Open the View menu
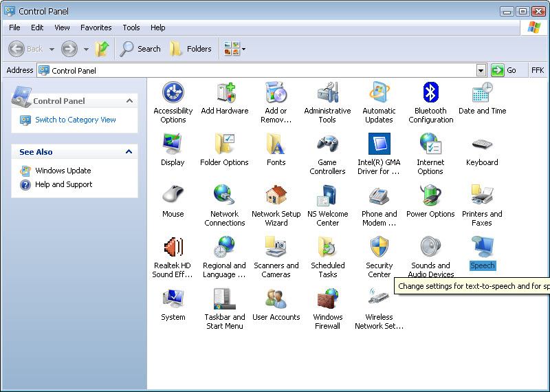Image resolution: width=550 pixels, height=392 pixels. click(62, 28)
